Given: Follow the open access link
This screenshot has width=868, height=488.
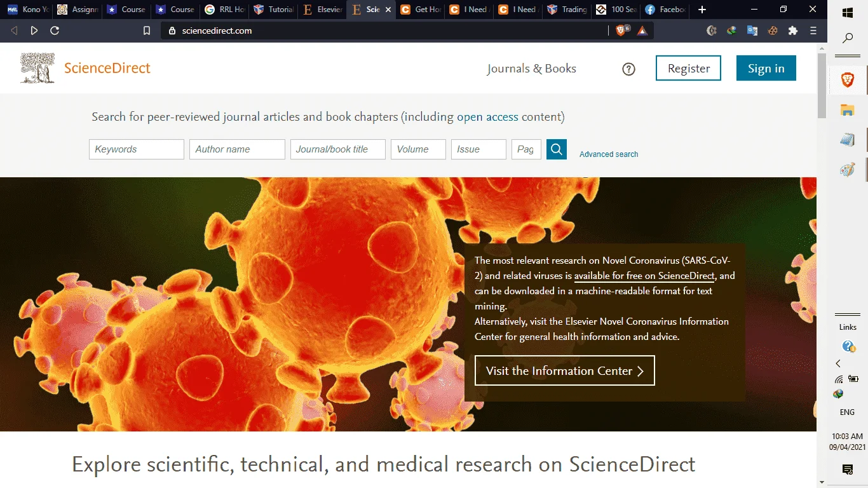Looking at the screenshot, I should pyautogui.click(x=488, y=117).
